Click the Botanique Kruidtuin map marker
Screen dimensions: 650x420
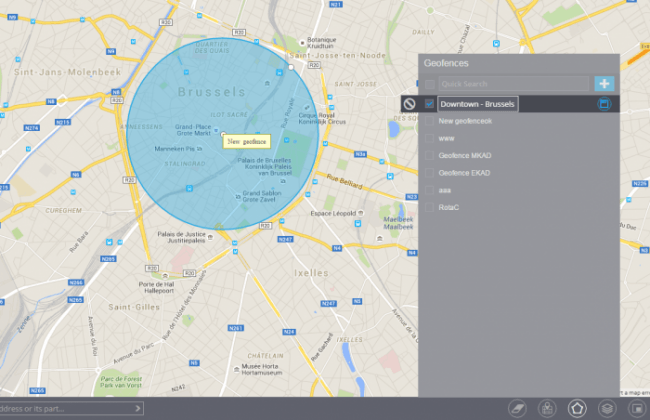[x=303, y=43]
